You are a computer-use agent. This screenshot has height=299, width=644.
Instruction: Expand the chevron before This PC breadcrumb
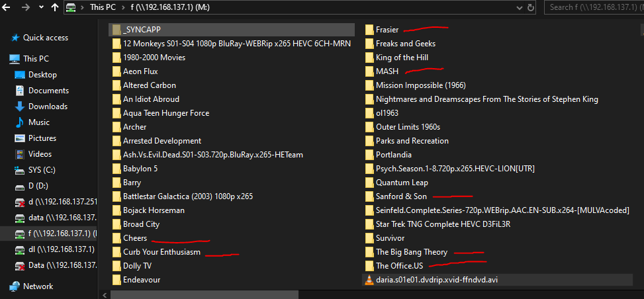[x=83, y=7]
